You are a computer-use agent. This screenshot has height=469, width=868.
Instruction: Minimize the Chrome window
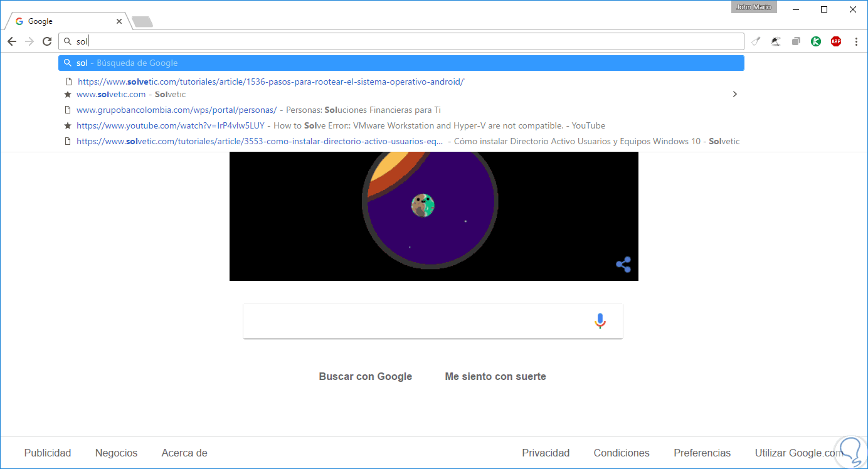tap(795, 9)
